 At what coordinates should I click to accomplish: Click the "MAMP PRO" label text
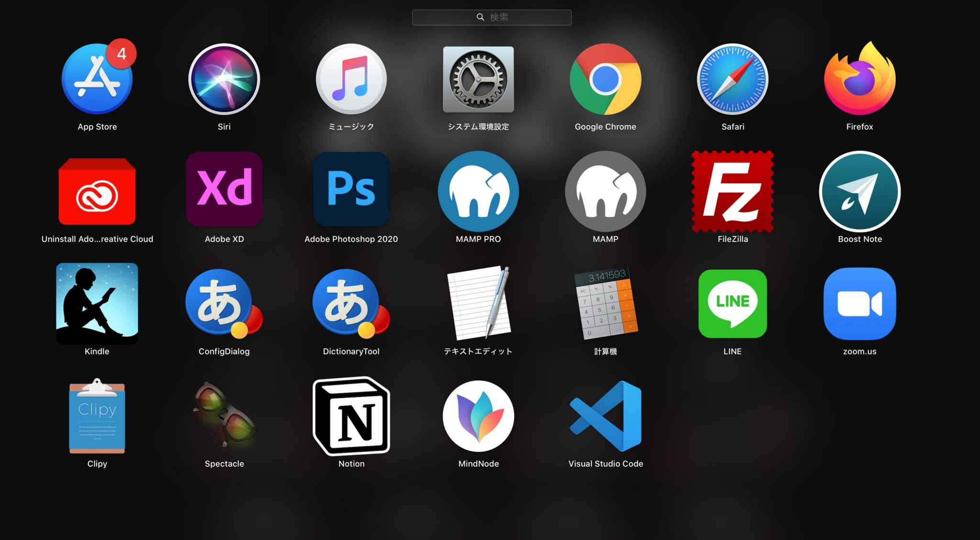tap(479, 239)
